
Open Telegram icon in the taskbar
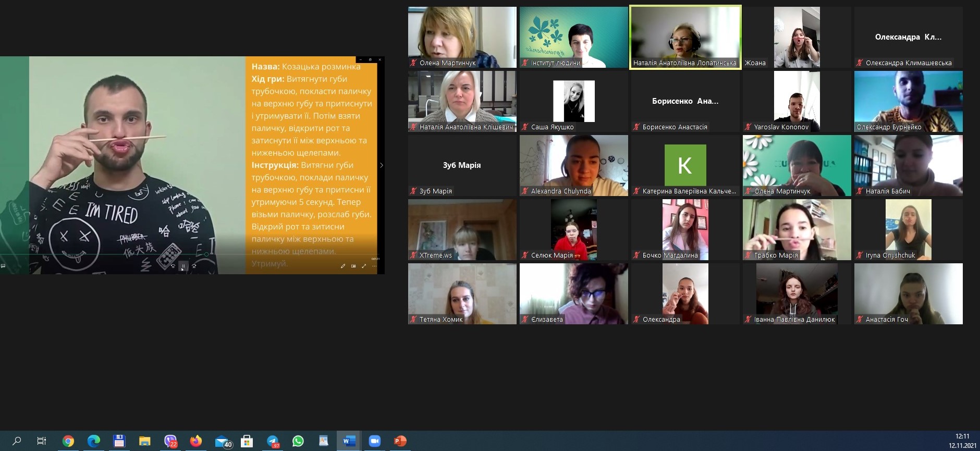coord(273,441)
